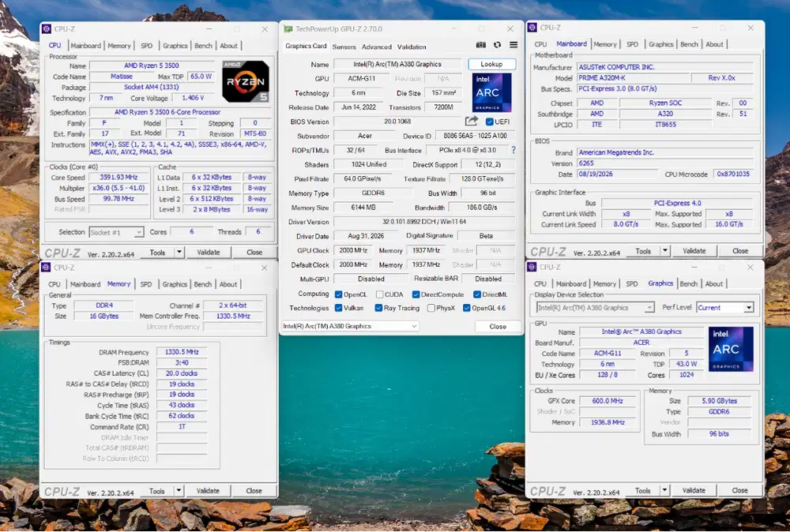Toggle the Ray Tracing checkbox
Image resolution: width=790 pixels, height=532 pixels.
pos(378,308)
